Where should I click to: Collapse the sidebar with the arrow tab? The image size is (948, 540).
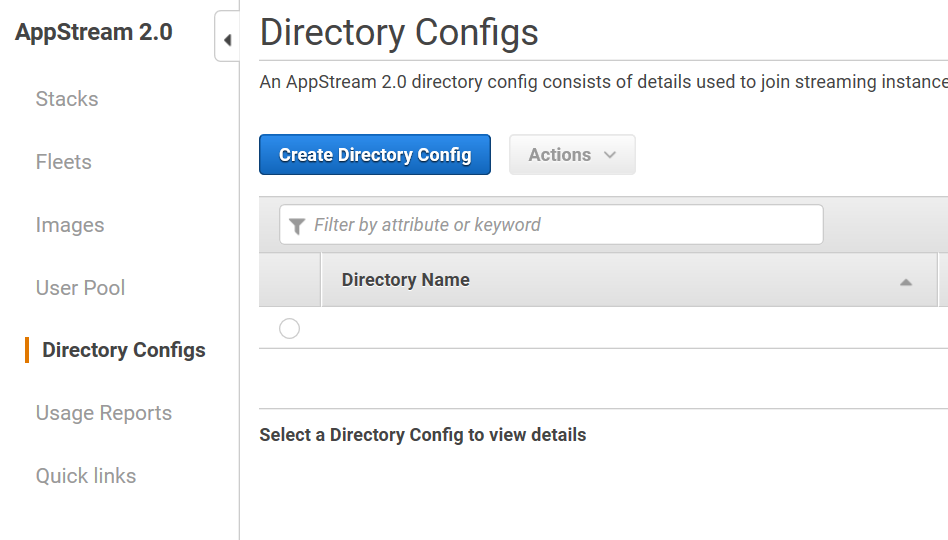[227, 40]
